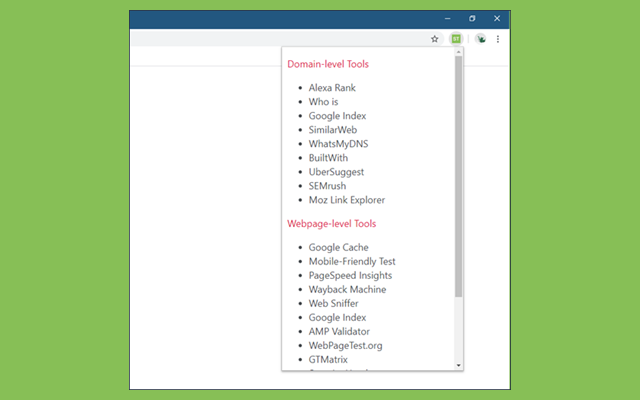Open Moz Link Explorer
640x400 pixels.
347,200
